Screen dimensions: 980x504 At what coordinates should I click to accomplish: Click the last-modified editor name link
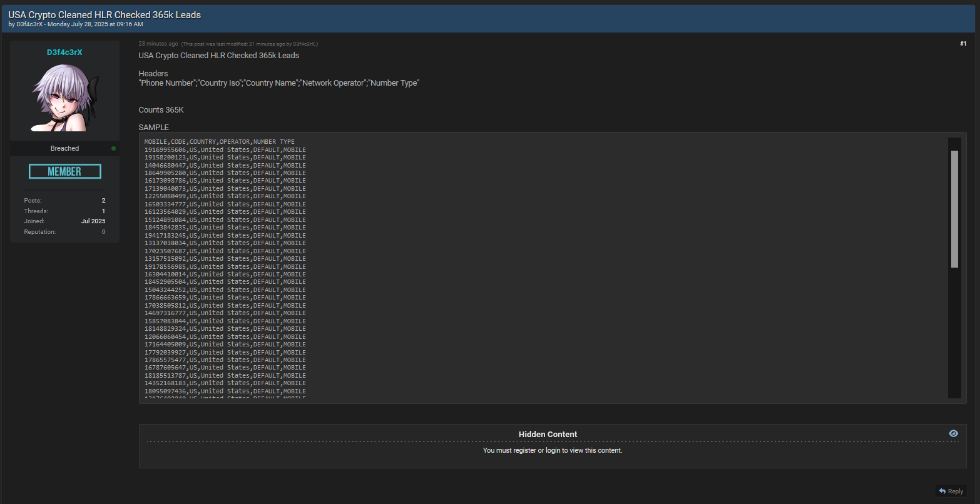304,44
